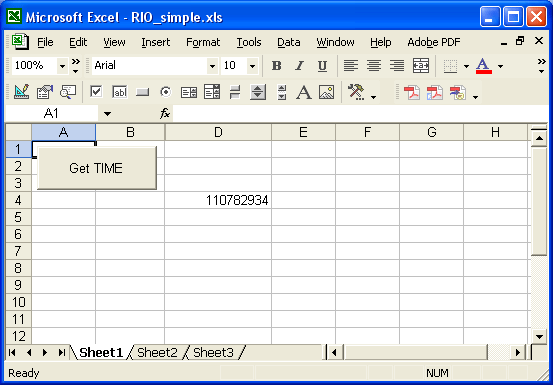This screenshot has height=385, width=553.
Task: Toggle Bold formatting
Action: [277, 66]
